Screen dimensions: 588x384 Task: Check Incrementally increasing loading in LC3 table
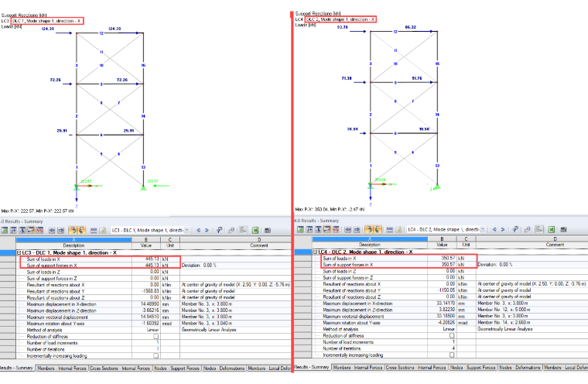click(156, 355)
